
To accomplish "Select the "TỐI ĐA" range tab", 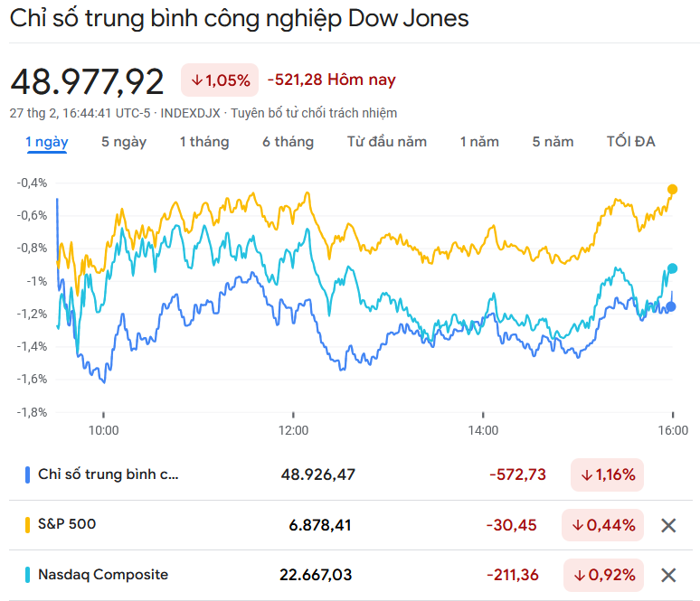I will (630, 142).
